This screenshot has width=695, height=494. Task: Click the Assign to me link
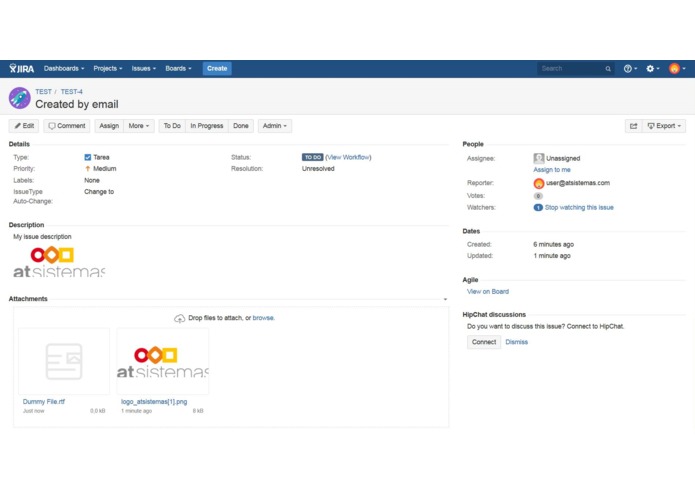[x=552, y=170]
